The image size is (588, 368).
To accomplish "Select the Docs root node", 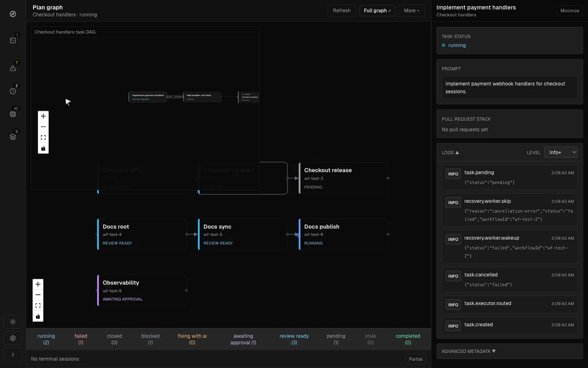I will (142, 234).
